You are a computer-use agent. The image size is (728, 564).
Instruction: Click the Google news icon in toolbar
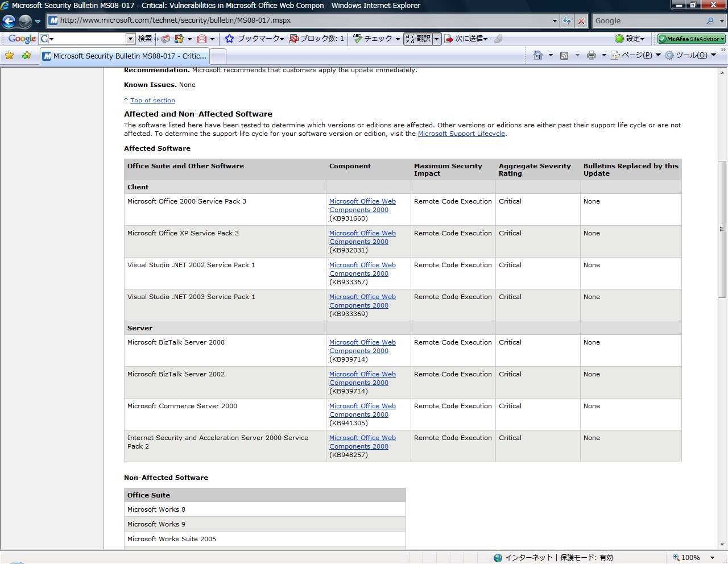coord(166,39)
